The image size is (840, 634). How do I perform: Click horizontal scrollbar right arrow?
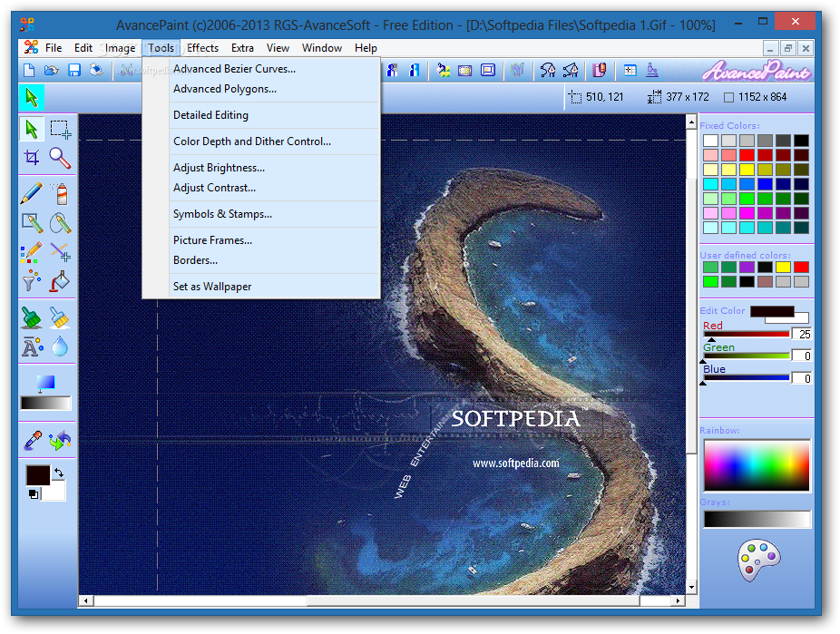pyautogui.click(x=679, y=600)
